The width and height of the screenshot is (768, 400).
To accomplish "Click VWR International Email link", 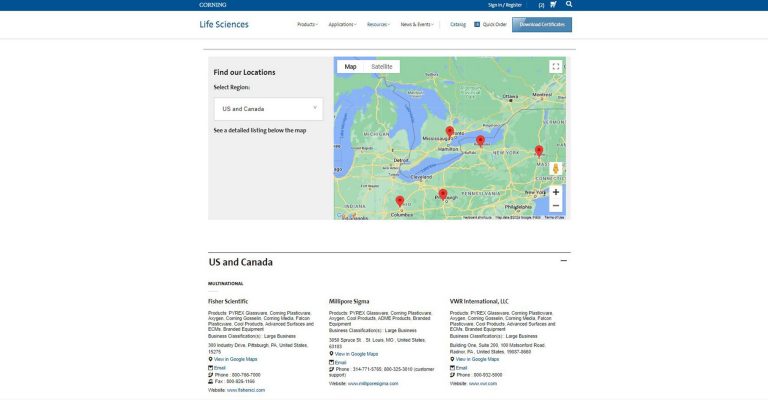I will pos(461,368).
